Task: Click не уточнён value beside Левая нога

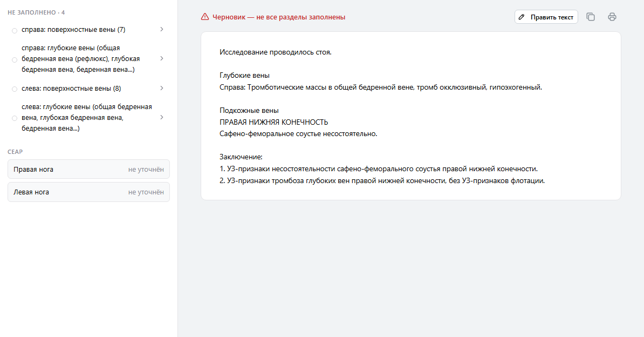Action: (x=146, y=192)
